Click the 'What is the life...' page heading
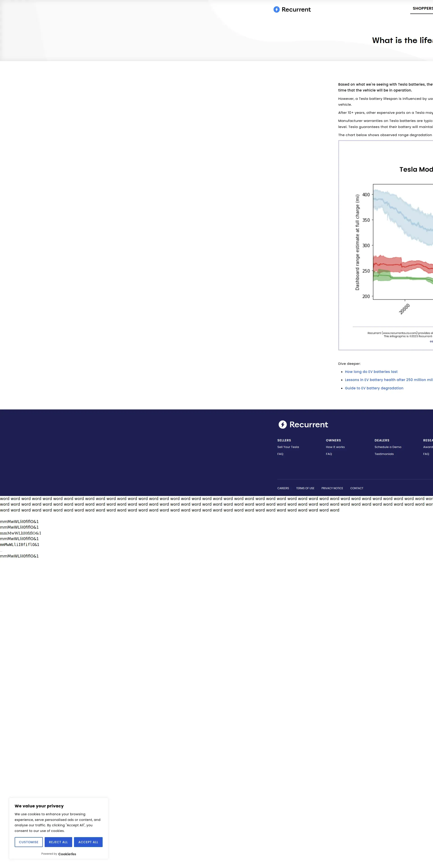433x868 pixels. (x=402, y=40)
